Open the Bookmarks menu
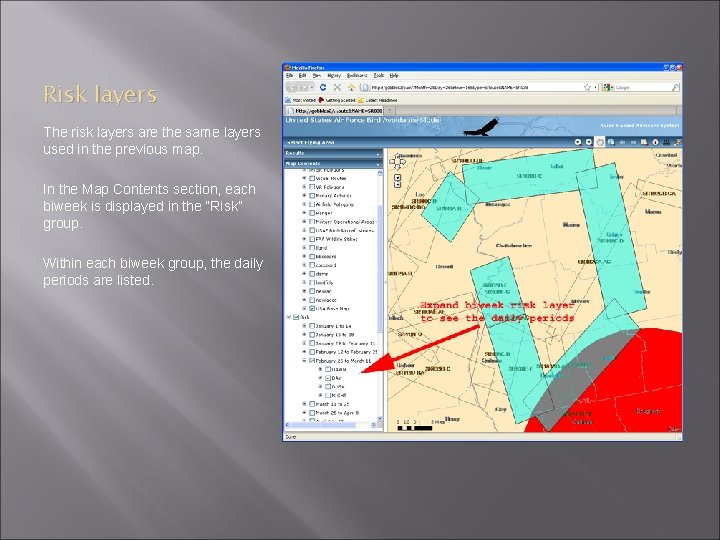Image resolution: width=720 pixels, height=540 pixels. (x=357, y=75)
